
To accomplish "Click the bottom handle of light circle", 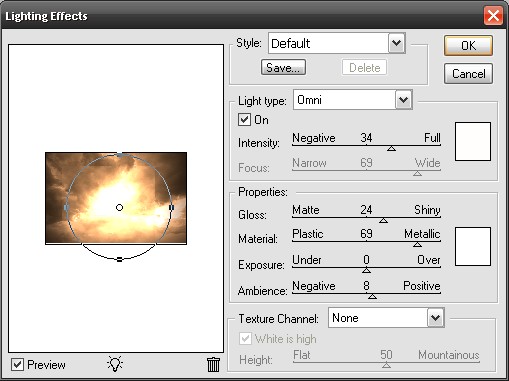I will (119, 259).
